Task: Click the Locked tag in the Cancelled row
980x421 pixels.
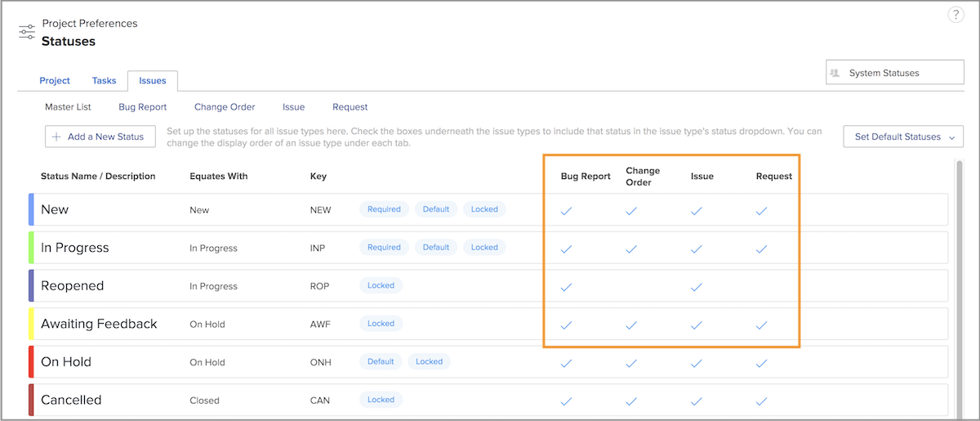Action: pos(381,401)
